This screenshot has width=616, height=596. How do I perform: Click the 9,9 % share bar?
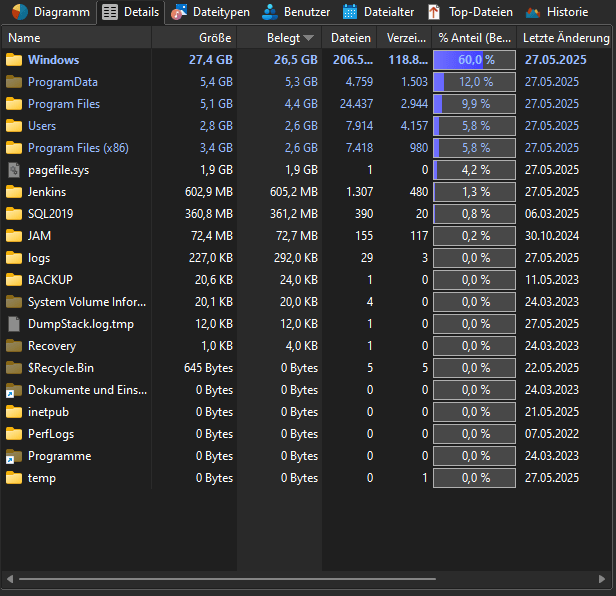point(474,104)
